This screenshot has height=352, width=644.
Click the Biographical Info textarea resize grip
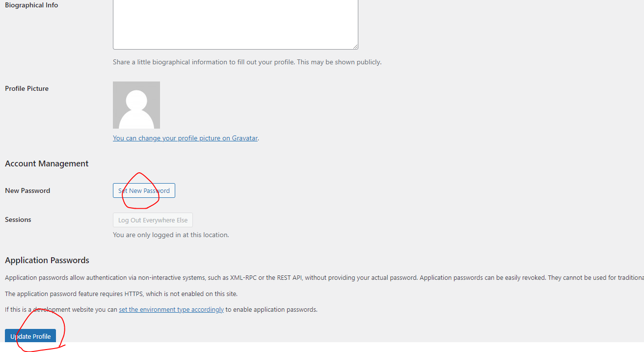click(x=355, y=46)
